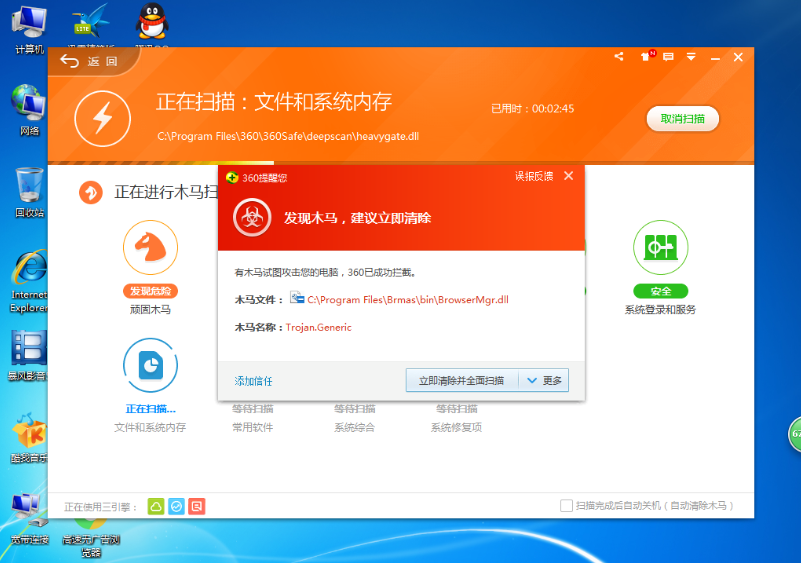Open 计算机 desktop icon
The width and height of the screenshot is (801, 563).
point(30,31)
